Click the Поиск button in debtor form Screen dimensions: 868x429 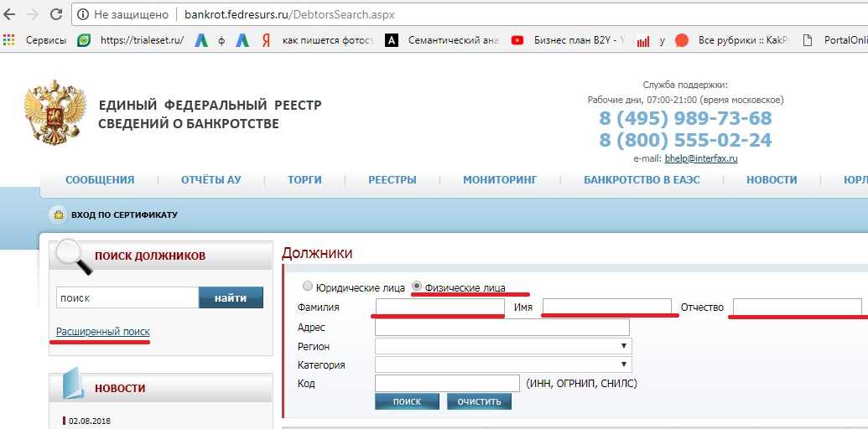click(407, 401)
